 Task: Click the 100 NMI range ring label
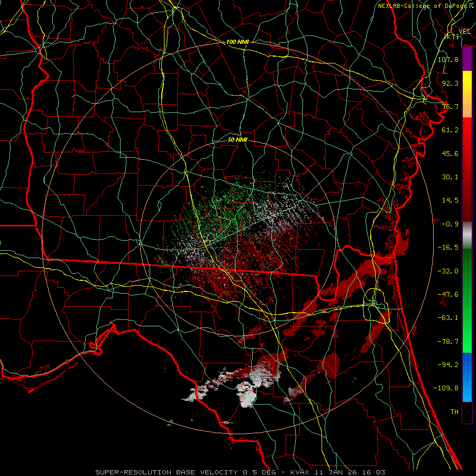pyautogui.click(x=237, y=42)
